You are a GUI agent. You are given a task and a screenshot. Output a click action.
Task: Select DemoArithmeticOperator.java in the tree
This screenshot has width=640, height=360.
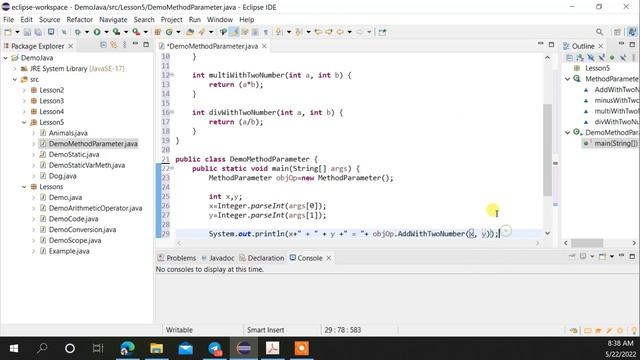pyautogui.click(x=95, y=208)
